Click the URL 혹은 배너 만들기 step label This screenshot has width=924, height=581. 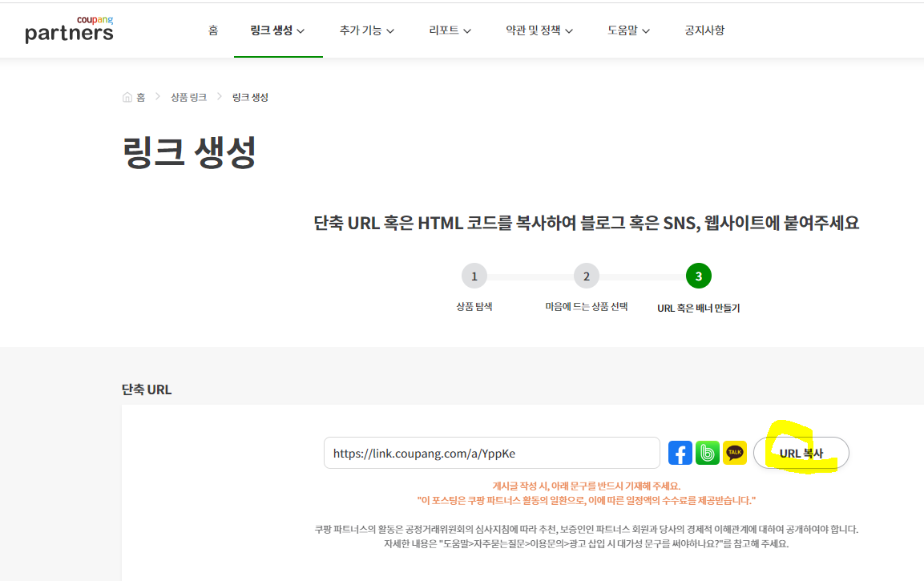pos(699,308)
